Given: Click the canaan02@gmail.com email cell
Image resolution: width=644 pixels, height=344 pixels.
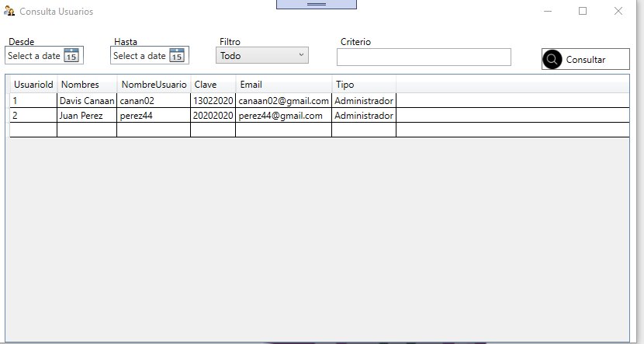Looking at the screenshot, I should [284, 101].
